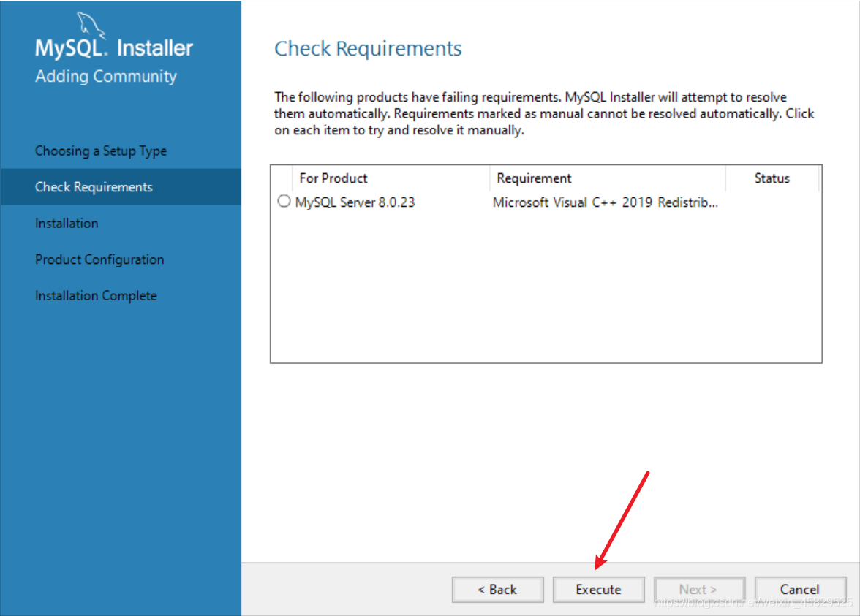This screenshot has width=860, height=616.
Task: Click the Status column header
Action: (x=772, y=178)
